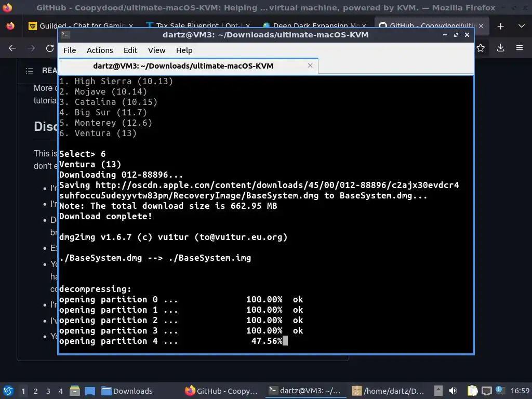Screen dimensions: 532x399
Task: Click the '6. Ventura (13)' list entry
Action: pos(98,134)
